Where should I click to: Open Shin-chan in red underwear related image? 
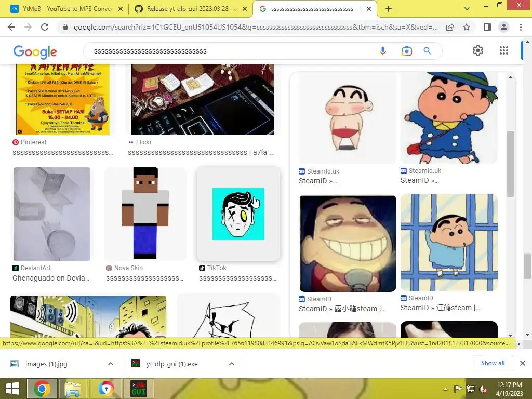pyautogui.click(x=348, y=118)
